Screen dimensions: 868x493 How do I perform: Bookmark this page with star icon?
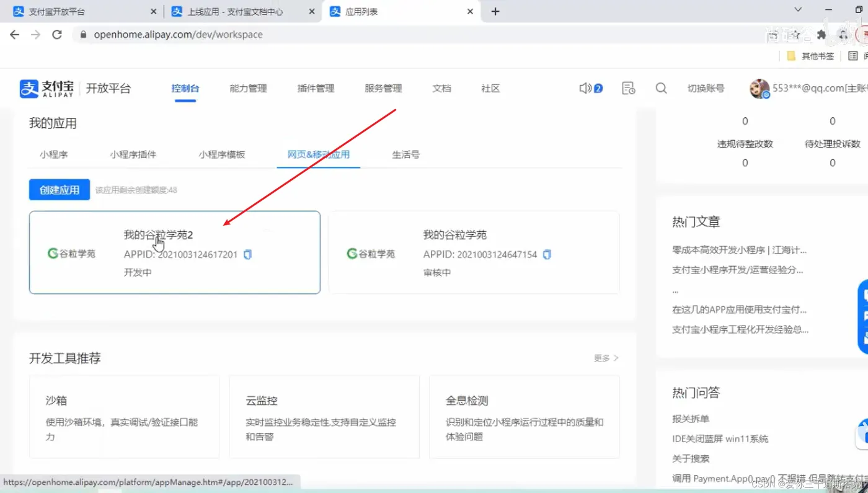tap(795, 35)
